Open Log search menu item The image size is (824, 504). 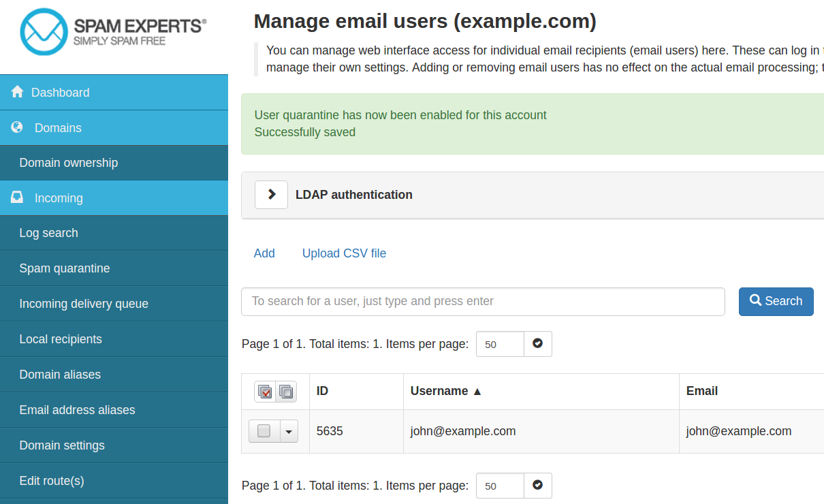click(48, 233)
